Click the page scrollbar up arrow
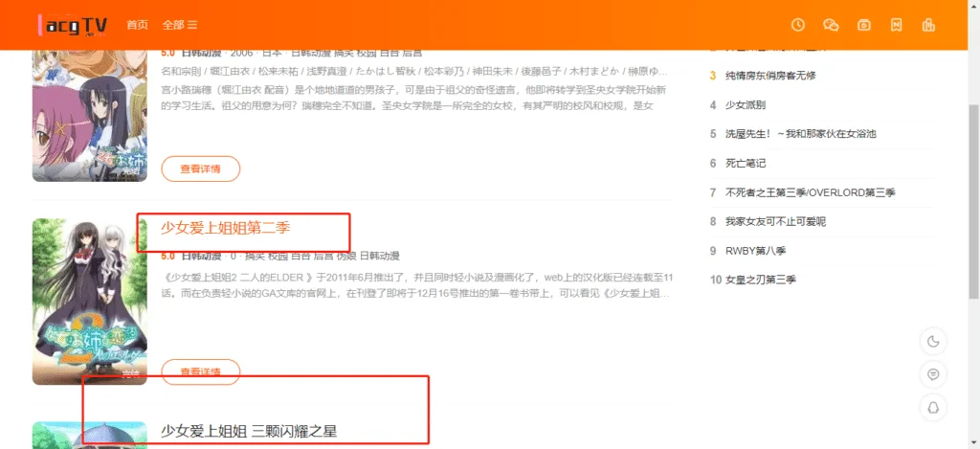The image size is (980, 449). pos(973,5)
